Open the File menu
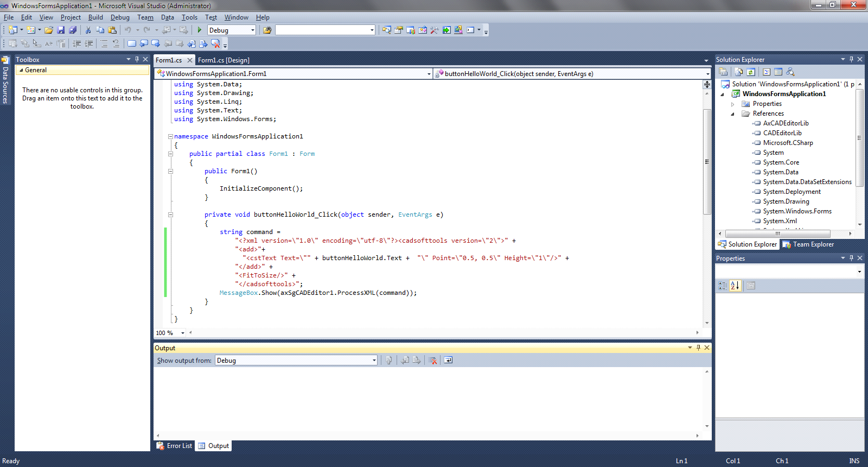This screenshot has height=467, width=868. 9,17
